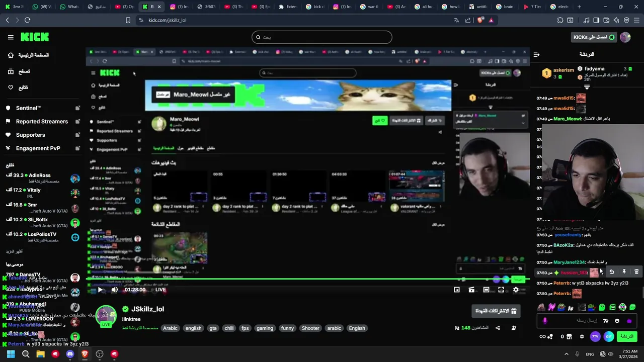Click the Kick search field

(x=322, y=37)
